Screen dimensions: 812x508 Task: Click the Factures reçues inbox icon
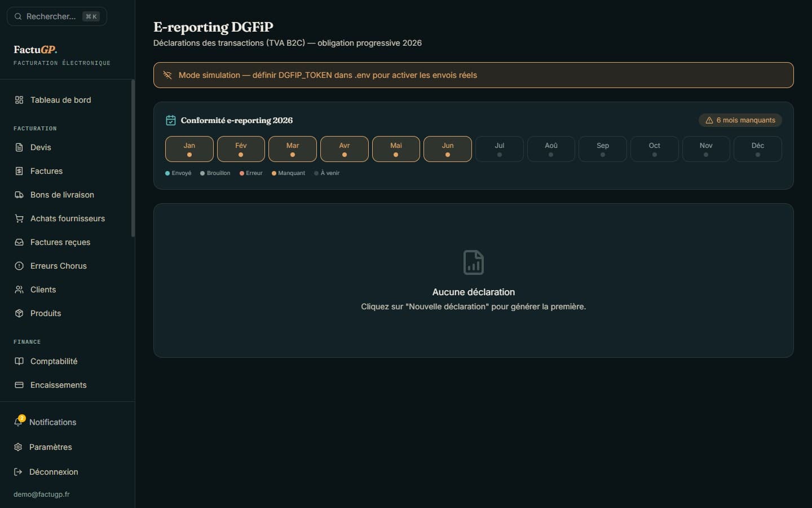click(19, 242)
